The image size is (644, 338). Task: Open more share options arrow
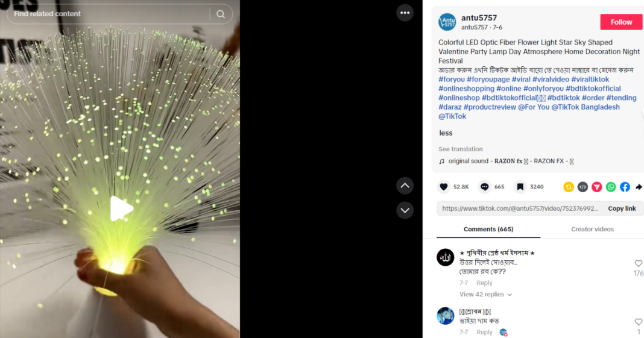(x=638, y=187)
